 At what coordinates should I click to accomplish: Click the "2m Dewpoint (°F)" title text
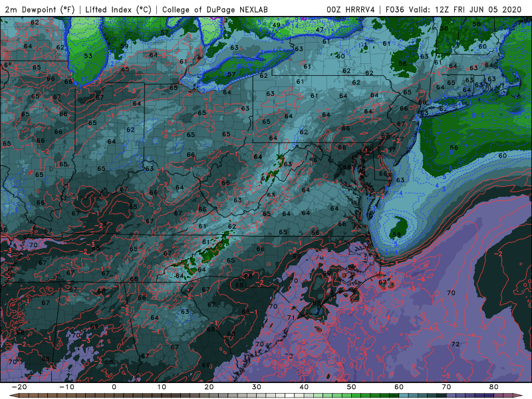point(40,10)
